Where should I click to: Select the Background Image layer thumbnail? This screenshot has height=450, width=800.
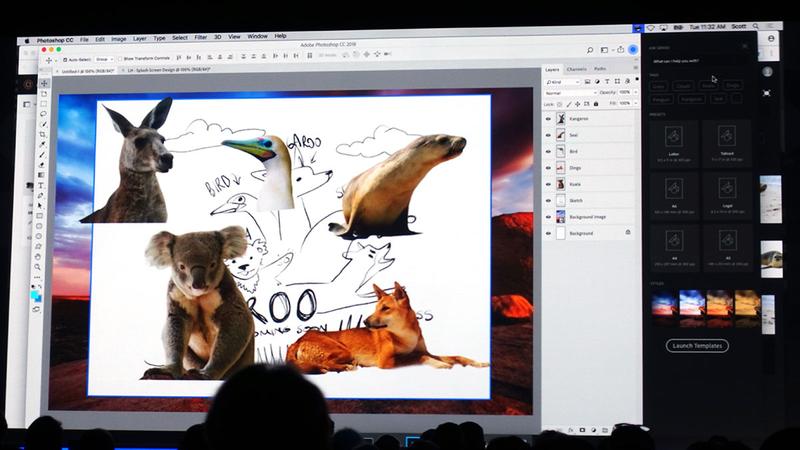560,217
